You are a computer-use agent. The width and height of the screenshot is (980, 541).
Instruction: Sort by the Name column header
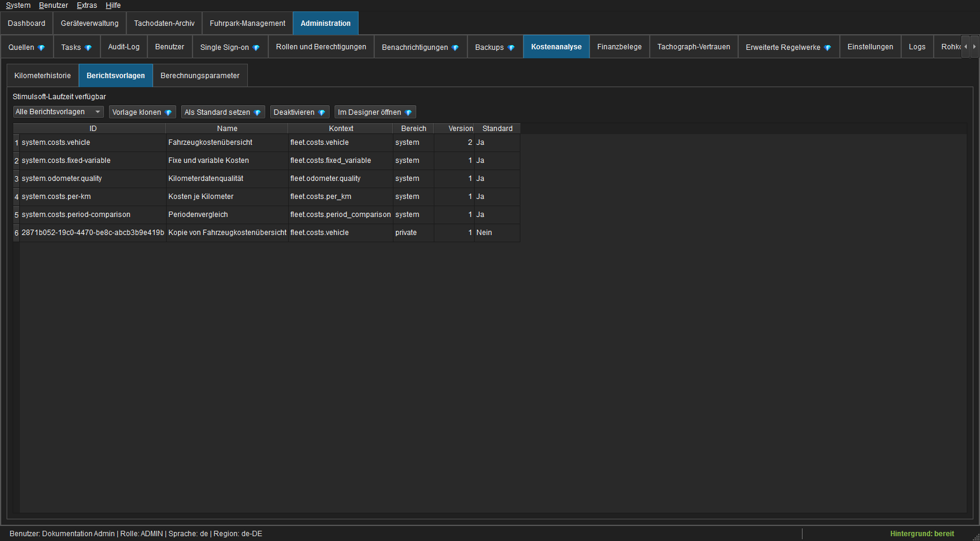coord(227,129)
